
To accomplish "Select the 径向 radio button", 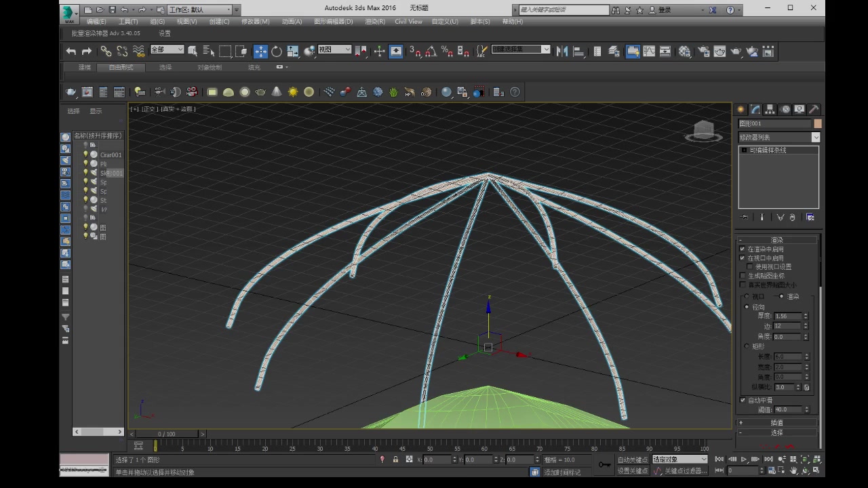I will [747, 307].
